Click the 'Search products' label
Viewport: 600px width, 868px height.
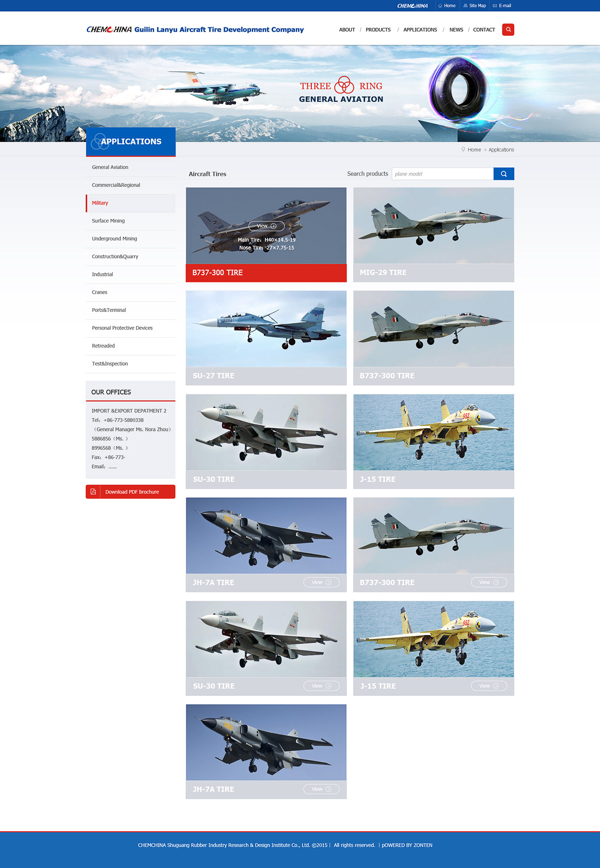point(368,174)
